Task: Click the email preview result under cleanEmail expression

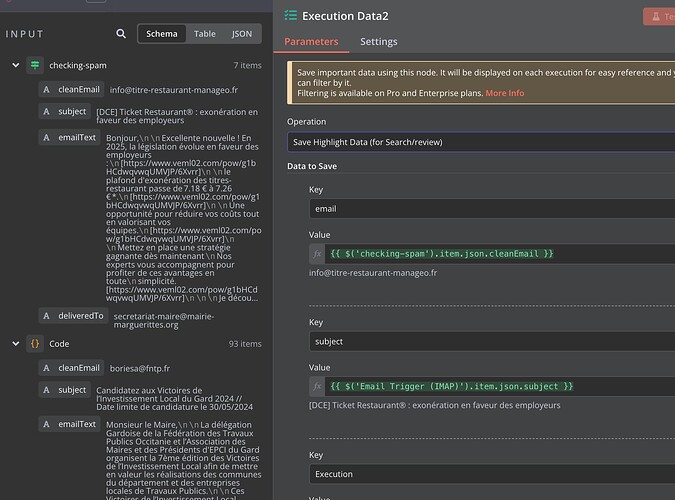Action: (373, 273)
